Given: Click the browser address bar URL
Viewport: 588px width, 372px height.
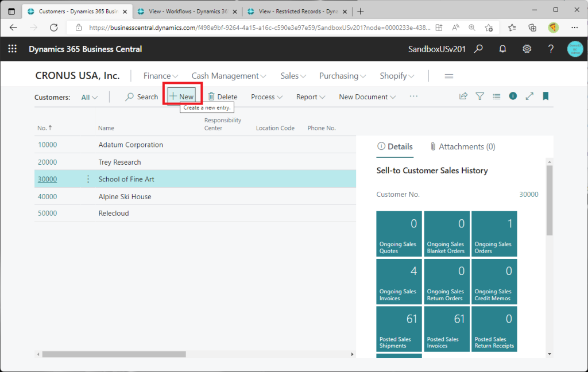Looking at the screenshot, I should 260,28.
